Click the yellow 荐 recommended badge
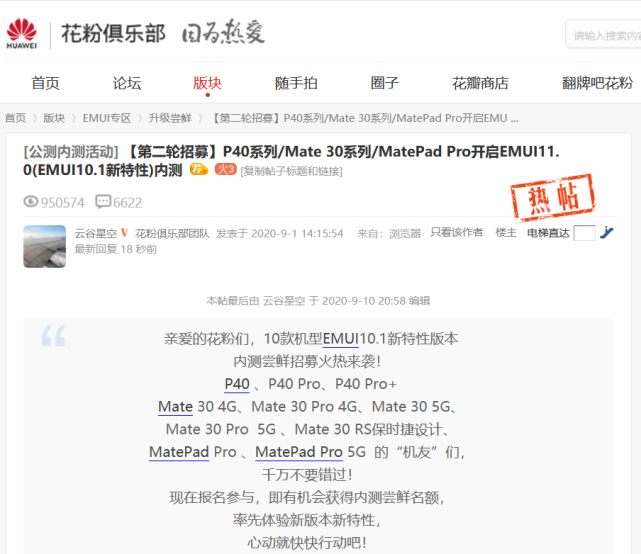 coord(199,169)
